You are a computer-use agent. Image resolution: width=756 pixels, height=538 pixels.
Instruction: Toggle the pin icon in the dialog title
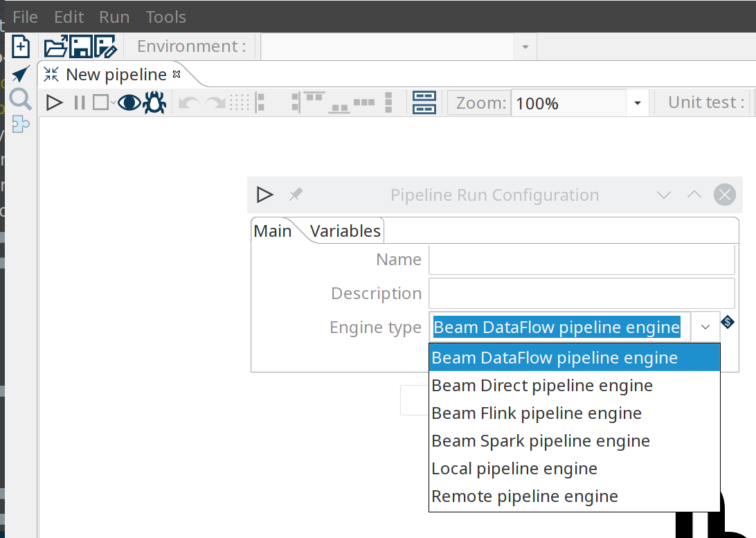click(x=296, y=195)
